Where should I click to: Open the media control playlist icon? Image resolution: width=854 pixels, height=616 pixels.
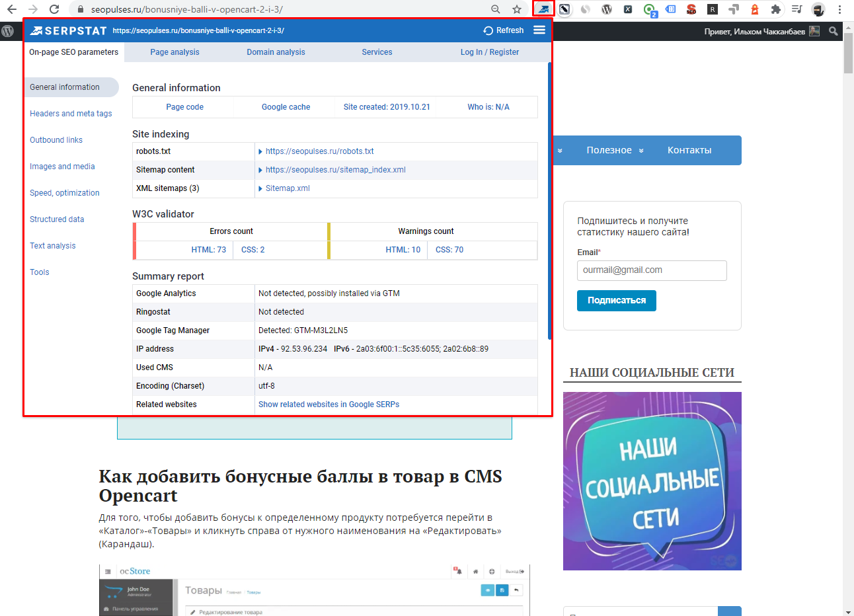coord(797,9)
